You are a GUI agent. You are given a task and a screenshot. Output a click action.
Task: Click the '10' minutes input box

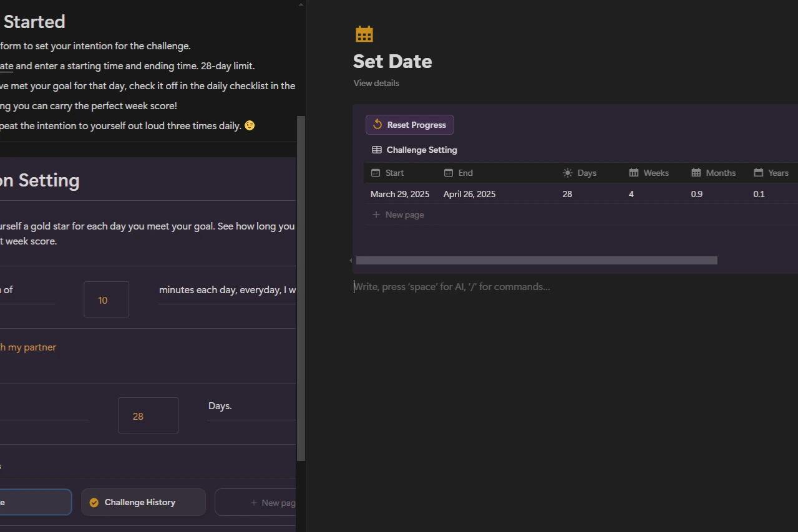point(106,299)
